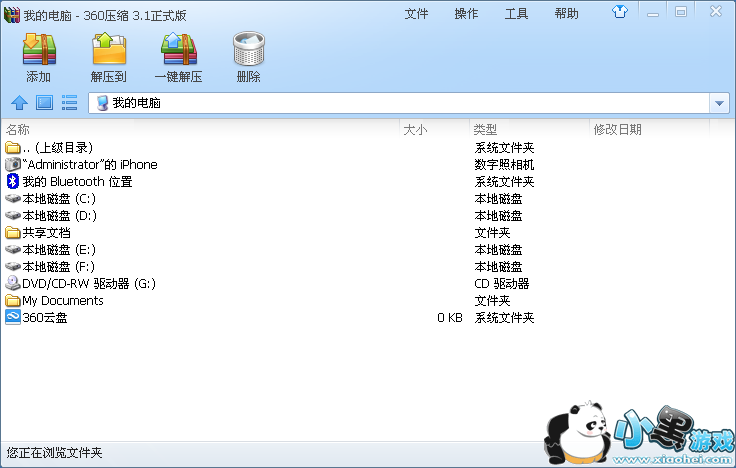Select the 共享文档 folder icon
The width and height of the screenshot is (736, 468).
pos(13,232)
